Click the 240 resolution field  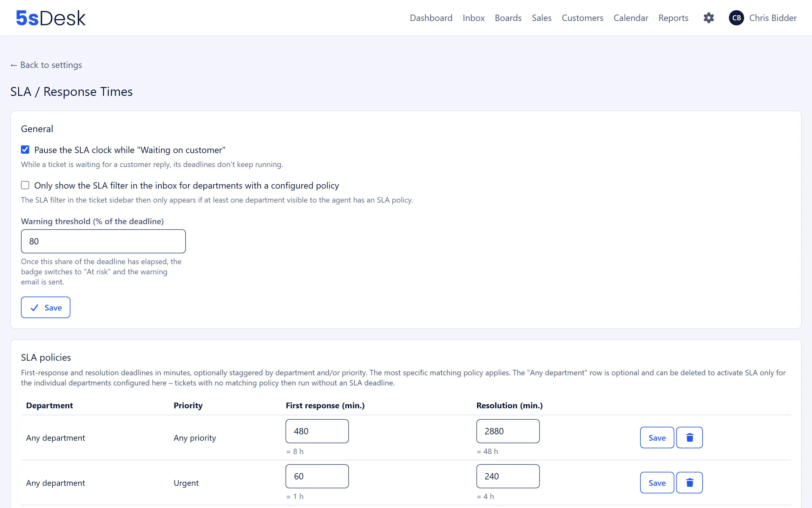click(x=508, y=476)
